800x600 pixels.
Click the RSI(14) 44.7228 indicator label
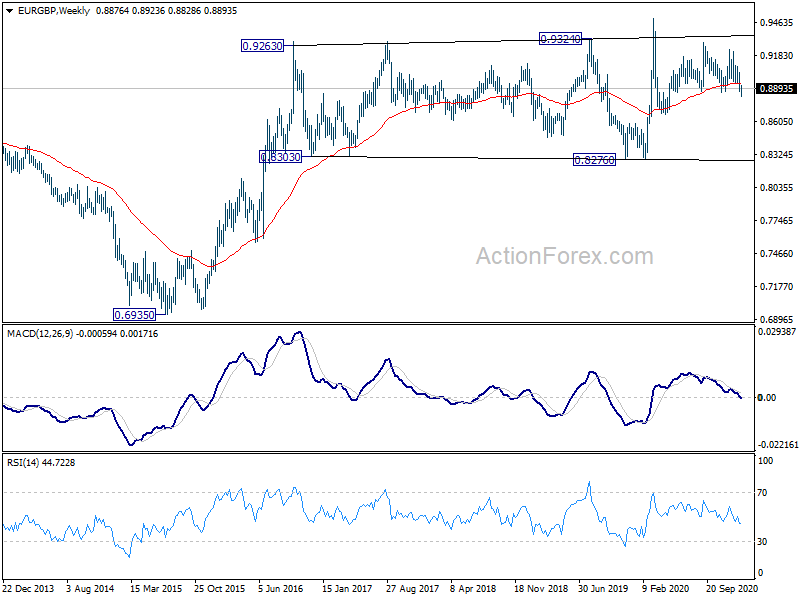point(41,463)
